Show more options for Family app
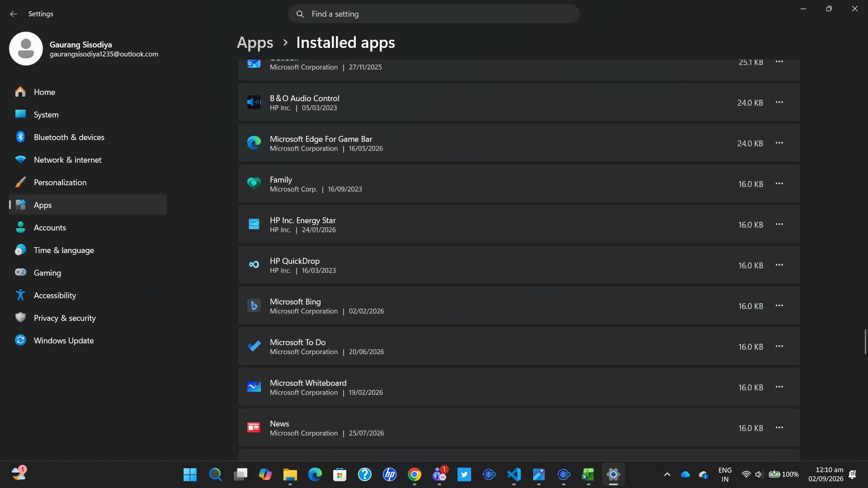 (779, 183)
